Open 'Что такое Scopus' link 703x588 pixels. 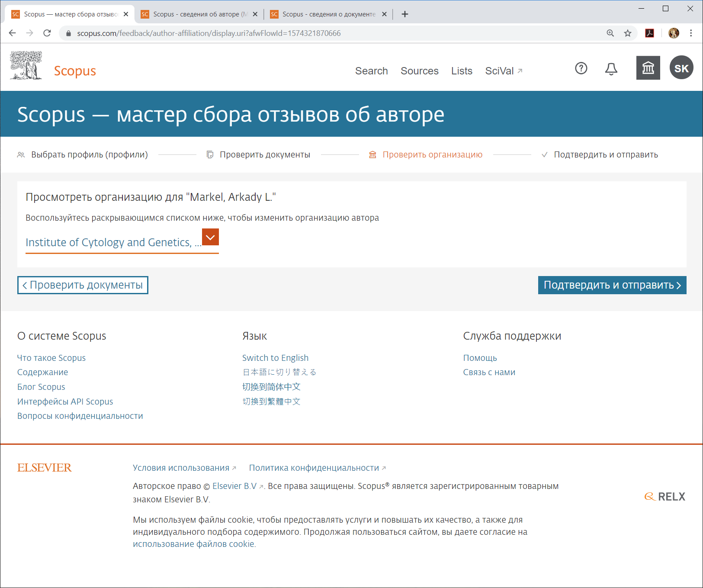click(x=51, y=358)
